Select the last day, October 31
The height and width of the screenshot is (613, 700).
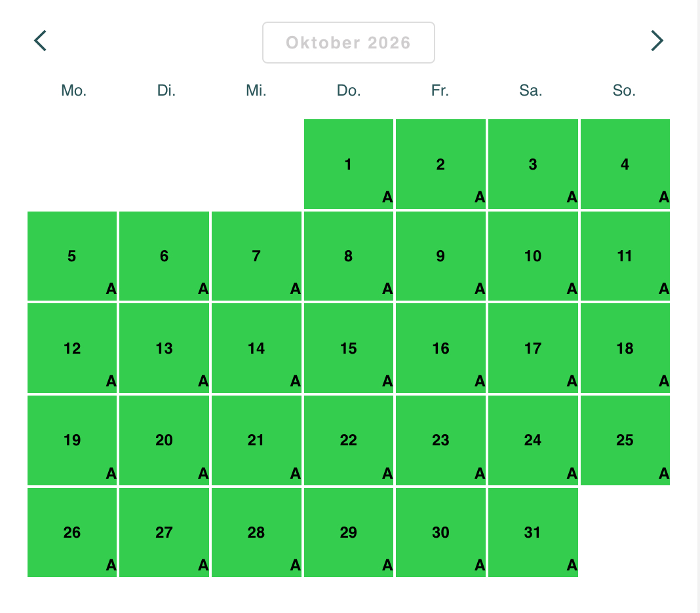(533, 532)
